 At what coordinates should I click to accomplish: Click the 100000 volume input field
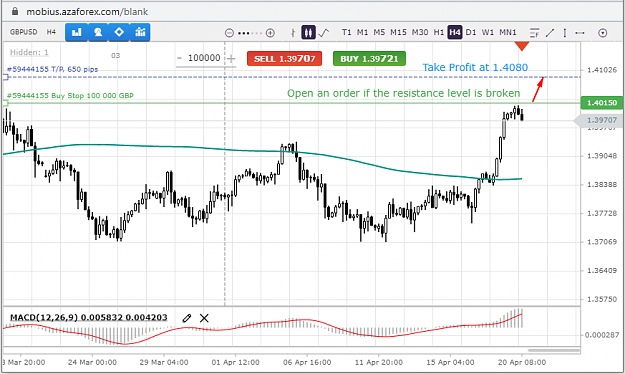(204, 58)
